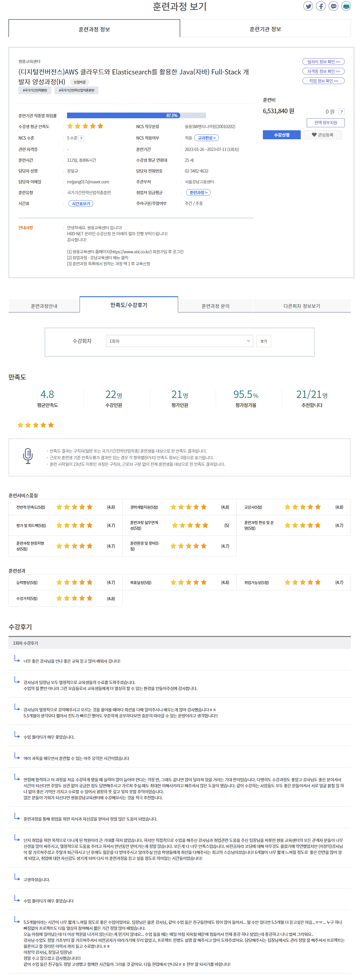Image resolution: width=356 pixels, height=980 pixels.
Task: Click the 훈련비 help question mark icon
Action: [x=341, y=111]
